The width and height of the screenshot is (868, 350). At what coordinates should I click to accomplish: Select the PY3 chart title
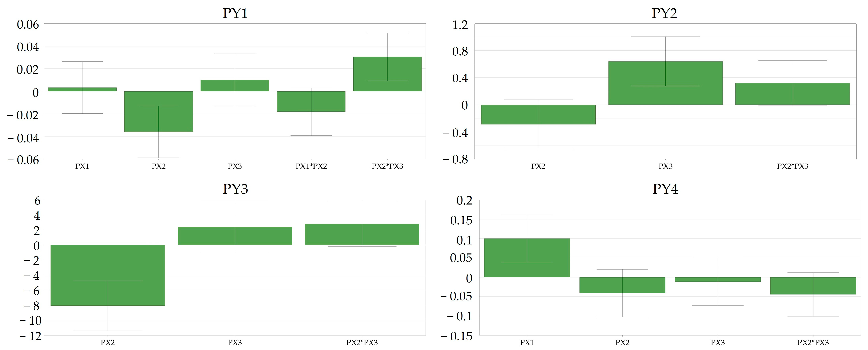click(x=235, y=189)
